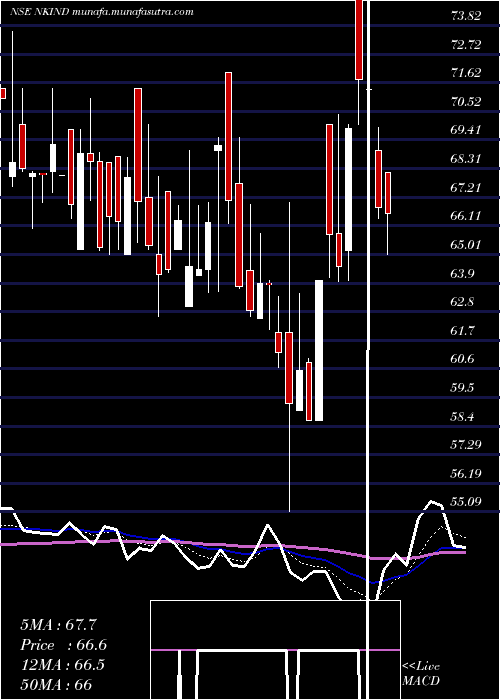Click the 57.29 price axis label
The width and height of the screenshot is (500, 700).
point(466,445)
